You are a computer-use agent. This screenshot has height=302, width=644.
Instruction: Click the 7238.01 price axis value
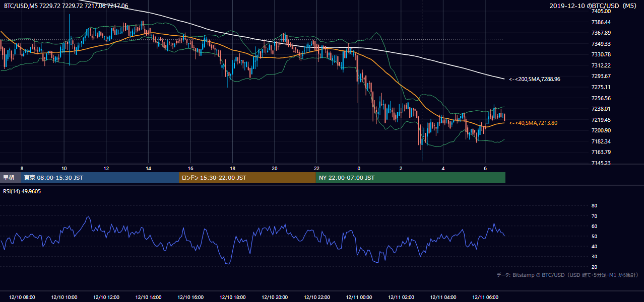tap(601, 109)
